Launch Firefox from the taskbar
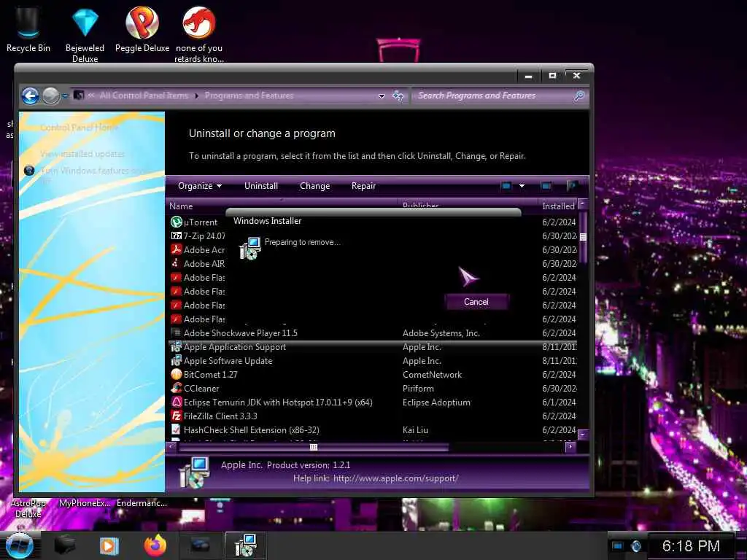Image resolution: width=747 pixels, height=560 pixels. coord(155,545)
